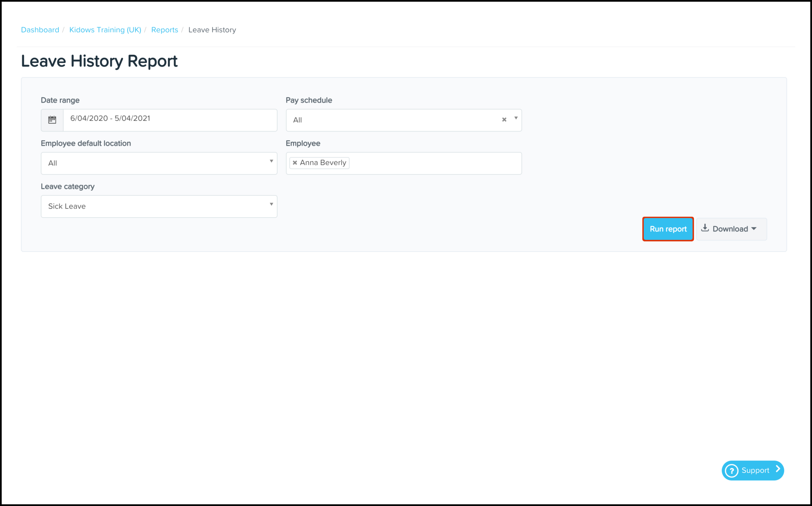Viewport: 812px width, 506px height.
Task: Click the Support chevron arrow icon
Action: 778,469
